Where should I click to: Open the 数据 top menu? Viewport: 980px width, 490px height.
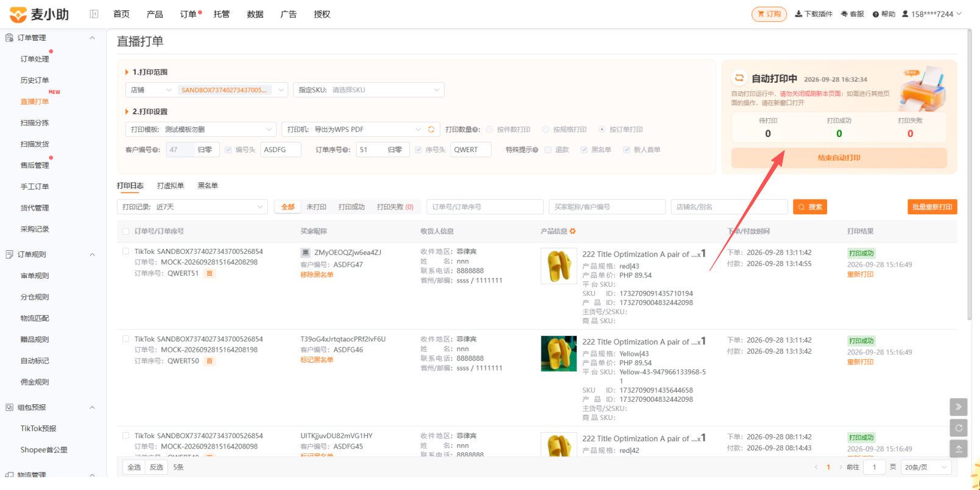255,14
